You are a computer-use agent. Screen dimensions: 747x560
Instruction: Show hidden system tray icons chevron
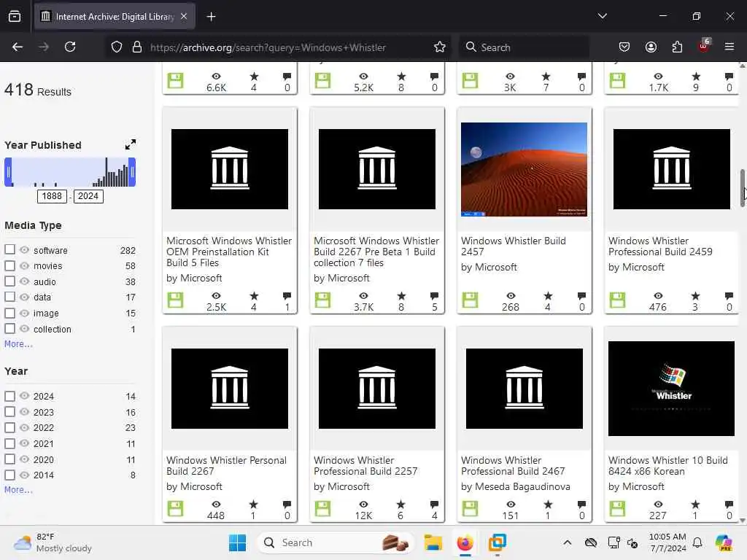pos(567,542)
